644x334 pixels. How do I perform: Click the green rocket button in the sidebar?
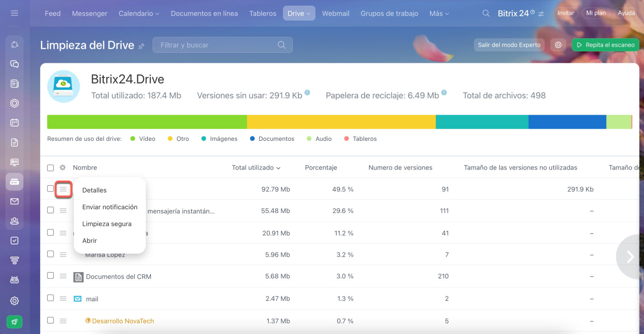15,322
